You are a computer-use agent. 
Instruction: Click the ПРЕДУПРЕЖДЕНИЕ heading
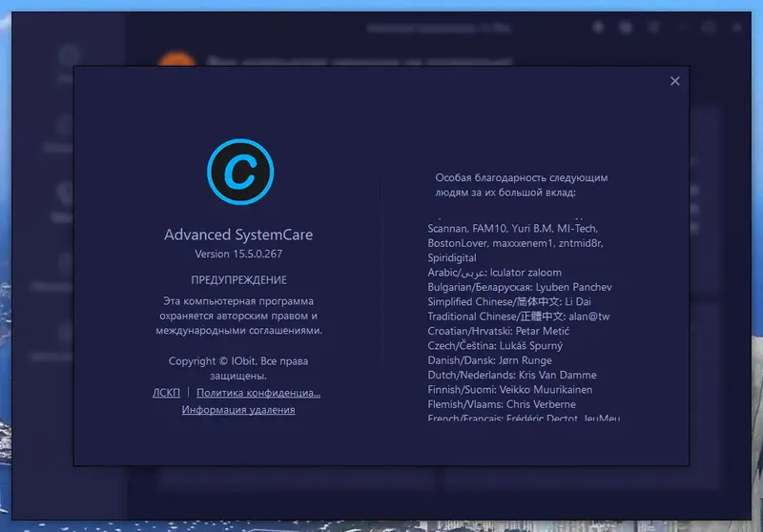tap(238, 280)
